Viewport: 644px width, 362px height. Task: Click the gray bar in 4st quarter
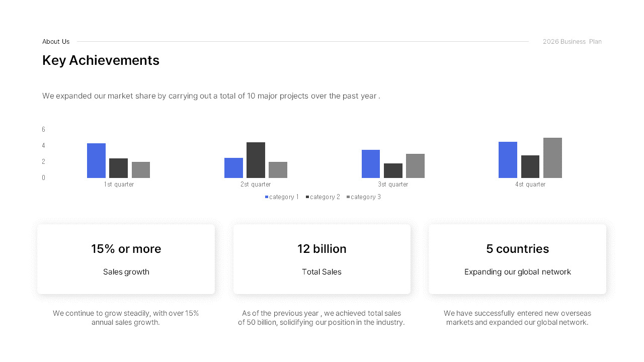point(552,158)
